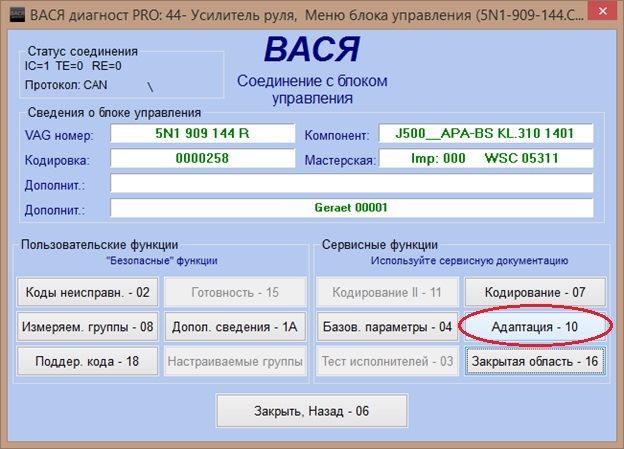Open Кодирование - 07 function
The height and width of the screenshot is (449, 624).
[x=535, y=292]
